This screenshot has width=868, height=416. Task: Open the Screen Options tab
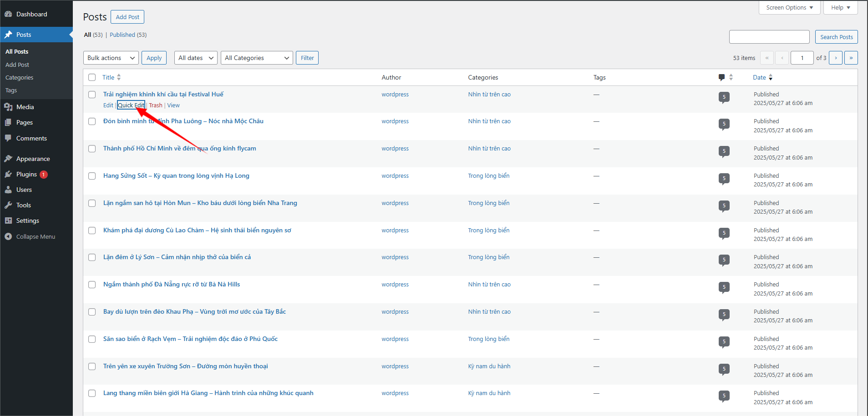coord(789,8)
